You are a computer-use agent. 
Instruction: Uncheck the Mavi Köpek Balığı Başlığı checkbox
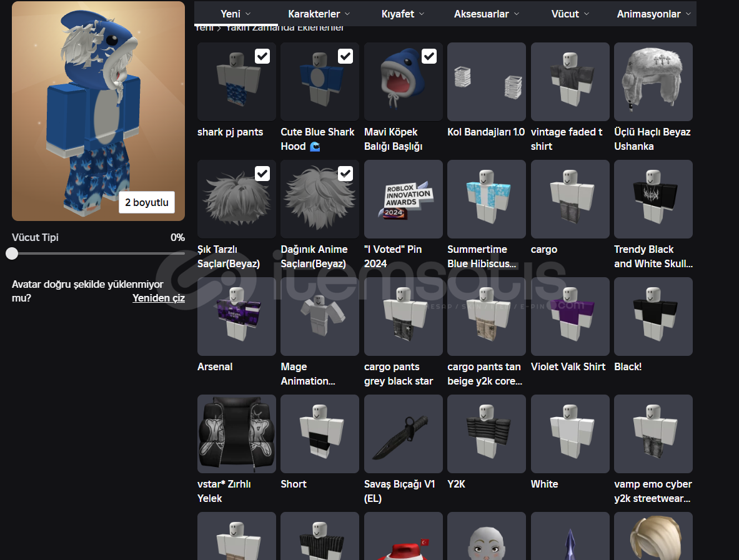pos(429,57)
